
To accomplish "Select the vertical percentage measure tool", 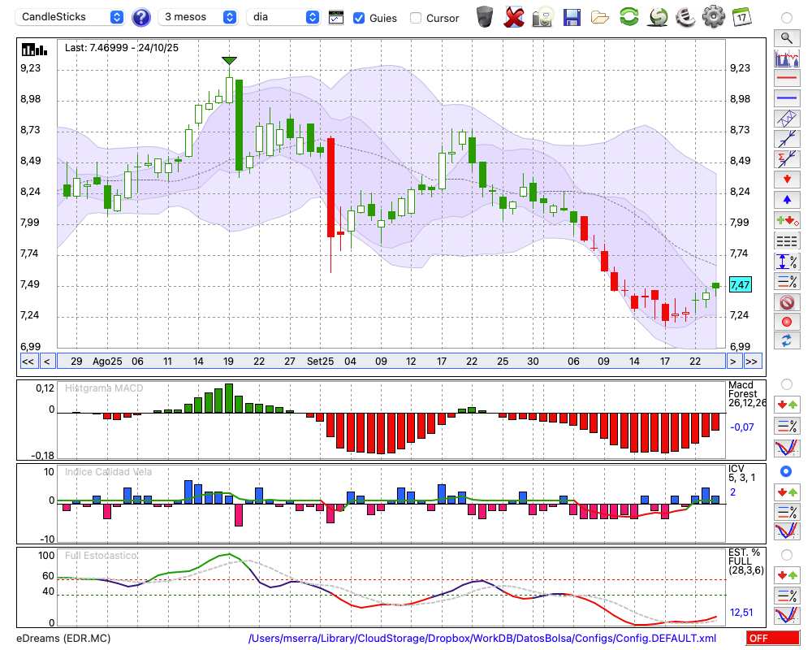I will click(x=787, y=262).
